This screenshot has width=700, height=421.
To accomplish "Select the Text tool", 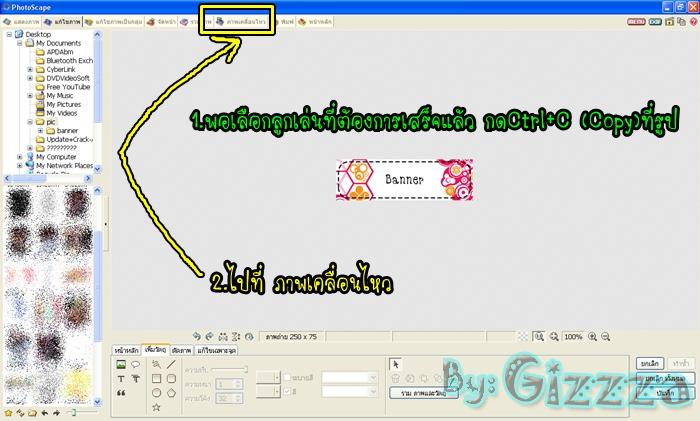I will pos(121,379).
